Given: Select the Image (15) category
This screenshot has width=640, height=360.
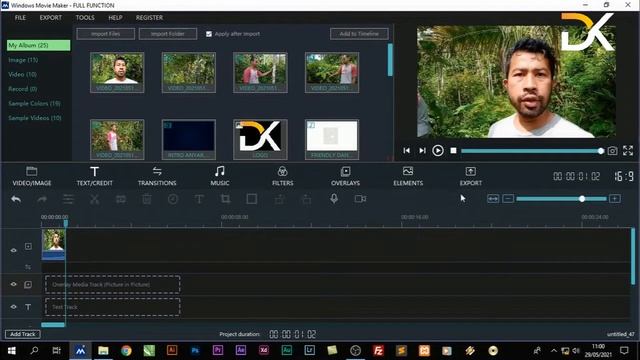Looking at the screenshot, I should tap(23, 60).
